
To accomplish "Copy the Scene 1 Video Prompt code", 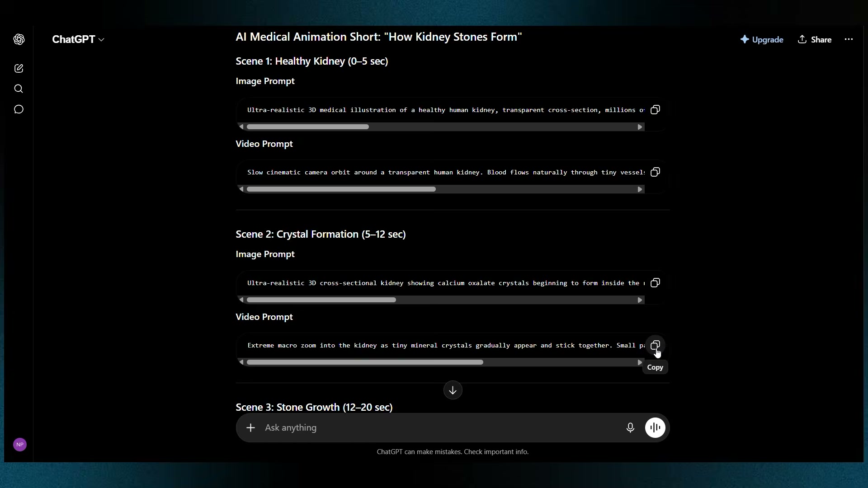I will (655, 172).
